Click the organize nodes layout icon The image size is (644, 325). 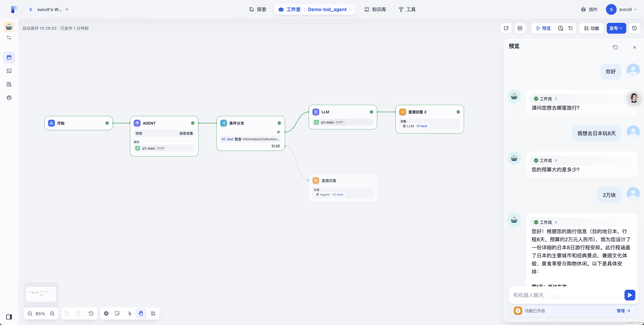click(x=153, y=313)
